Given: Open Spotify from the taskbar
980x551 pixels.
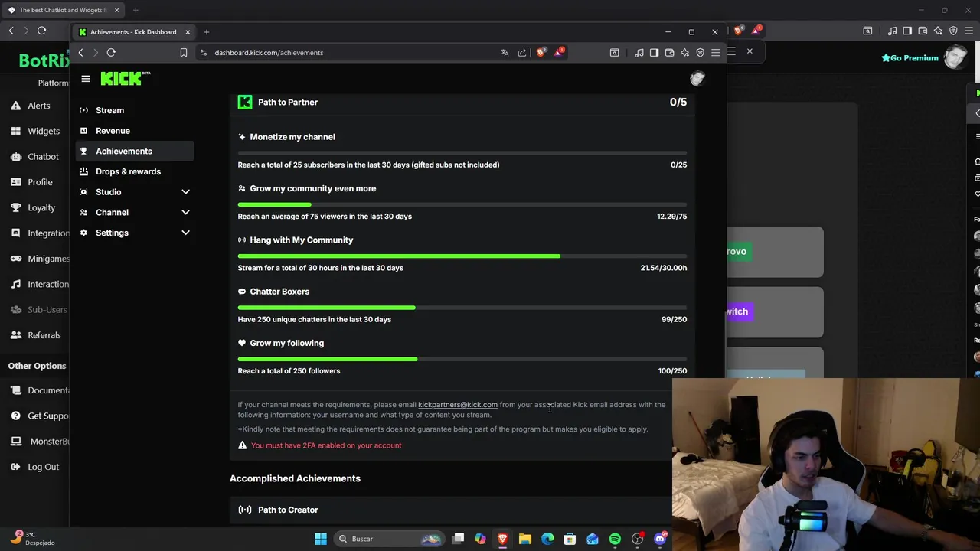Looking at the screenshot, I should click(x=615, y=539).
